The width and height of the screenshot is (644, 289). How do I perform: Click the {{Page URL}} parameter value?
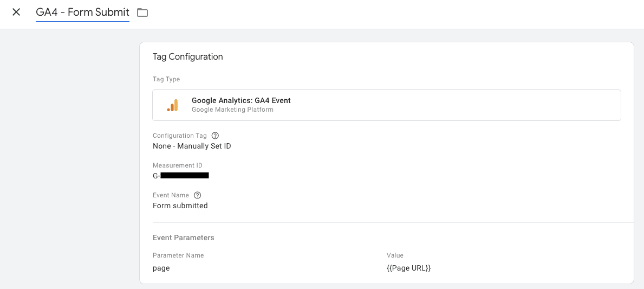pyautogui.click(x=408, y=268)
